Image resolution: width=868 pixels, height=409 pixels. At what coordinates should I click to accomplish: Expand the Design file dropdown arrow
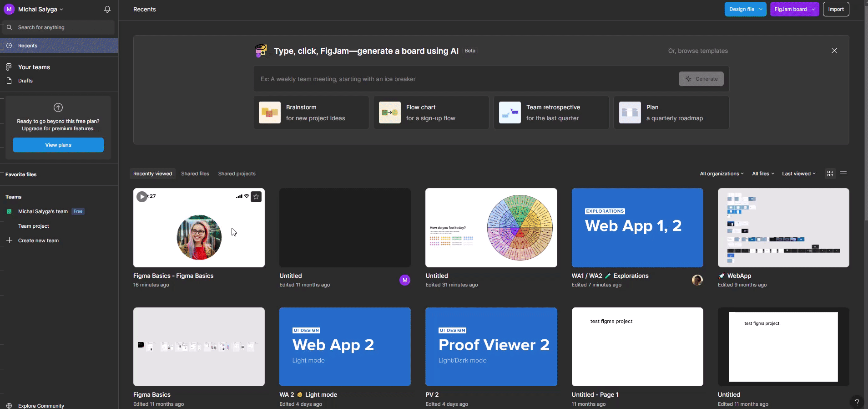[761, 9]
